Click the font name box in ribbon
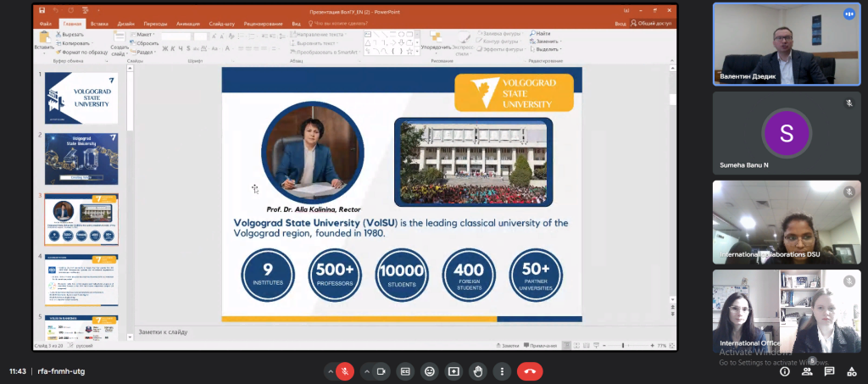The width and height of the screenshot is (868, 384). click(x=175, y=36)
